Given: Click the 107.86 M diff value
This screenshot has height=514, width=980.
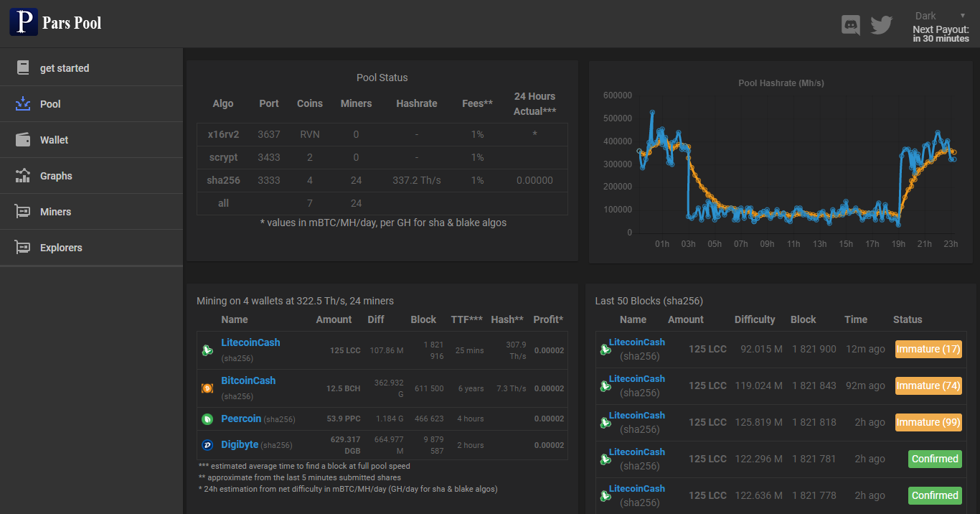Looking at the screenshot, I should coord(387,350).
